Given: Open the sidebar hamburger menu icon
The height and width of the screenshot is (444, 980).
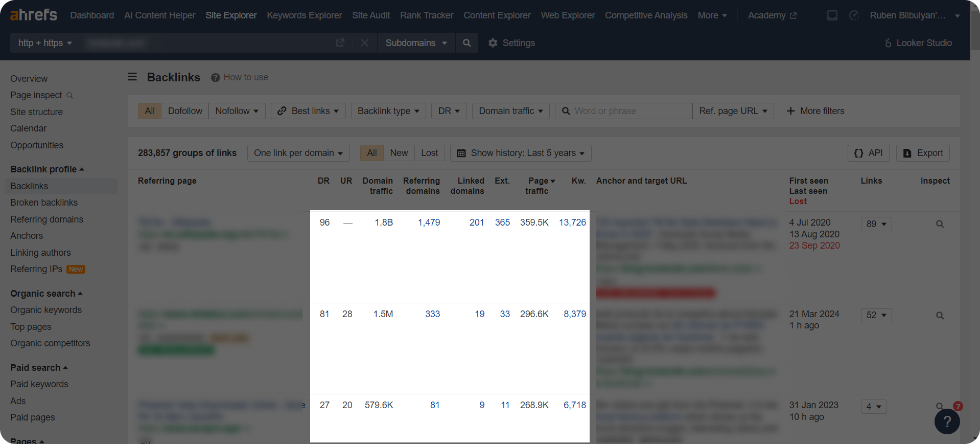Looking at the screenshot, I should pyautogui.click(x=132, y=77).
